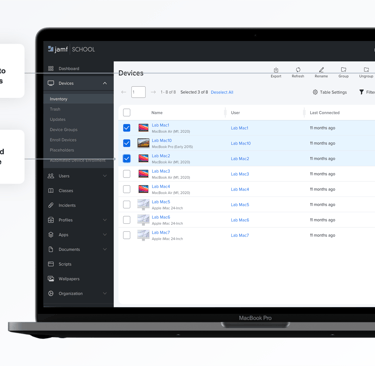This screenshot has width=375, height=366.
Task: Sort by the Name column header
Action: [157, 113]
